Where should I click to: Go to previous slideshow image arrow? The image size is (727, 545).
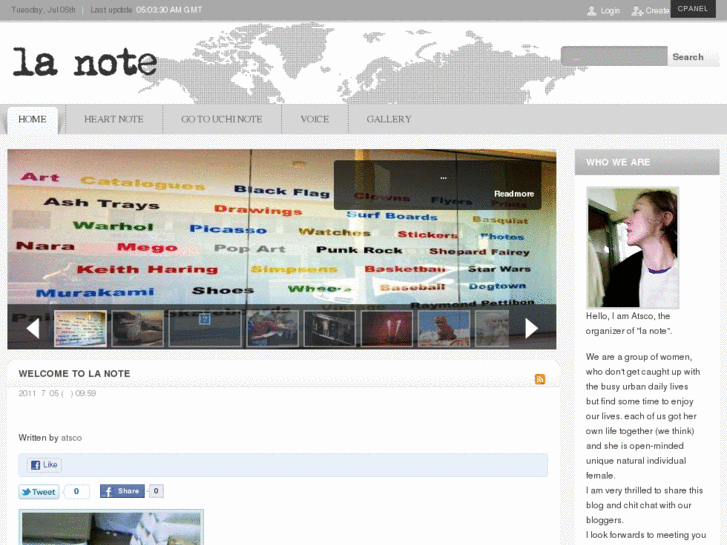point(33,328)
